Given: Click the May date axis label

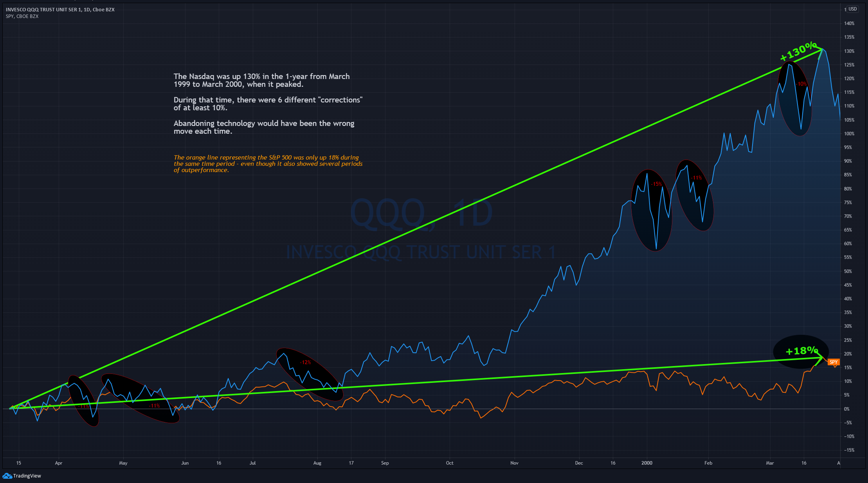Looking at the screenshot, I should point(123,463).
